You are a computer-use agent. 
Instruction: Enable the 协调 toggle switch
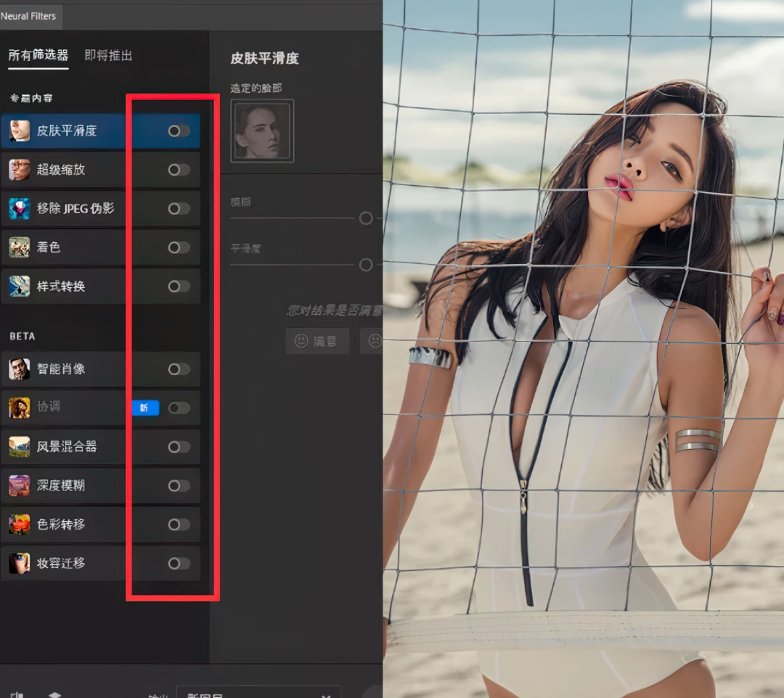click(x=179, y=408)
